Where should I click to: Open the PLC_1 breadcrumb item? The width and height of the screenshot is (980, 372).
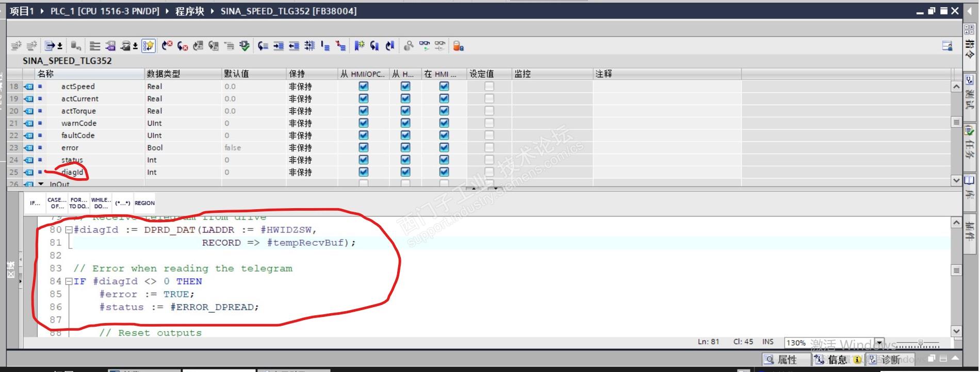tap(105, 11)
